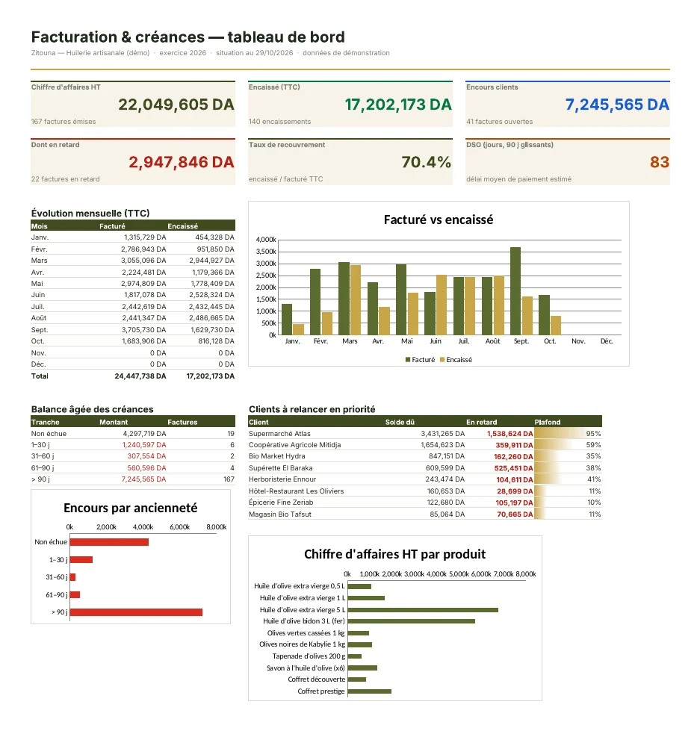The image size is (700, 731).
Task: Click the "22 factures en retard" caption
Action: [65, 179]
